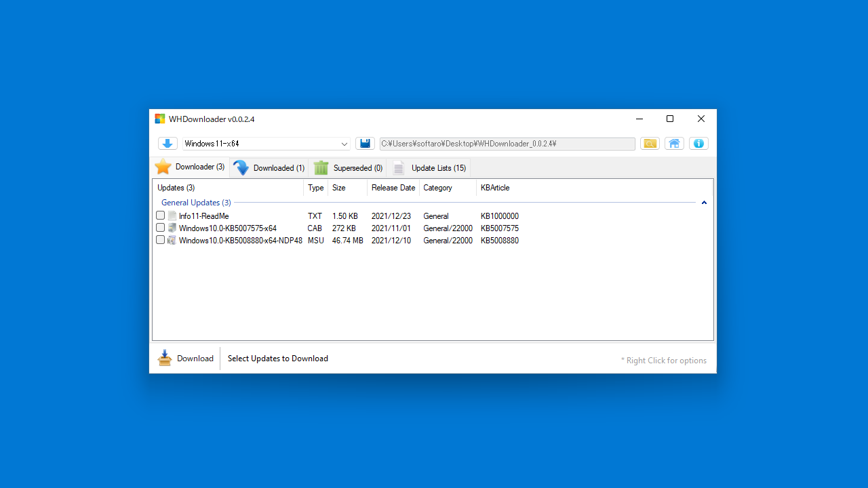Click the KB5007575 article cell
This screenshot has height=488, width=868.
[x=500, y=228]
